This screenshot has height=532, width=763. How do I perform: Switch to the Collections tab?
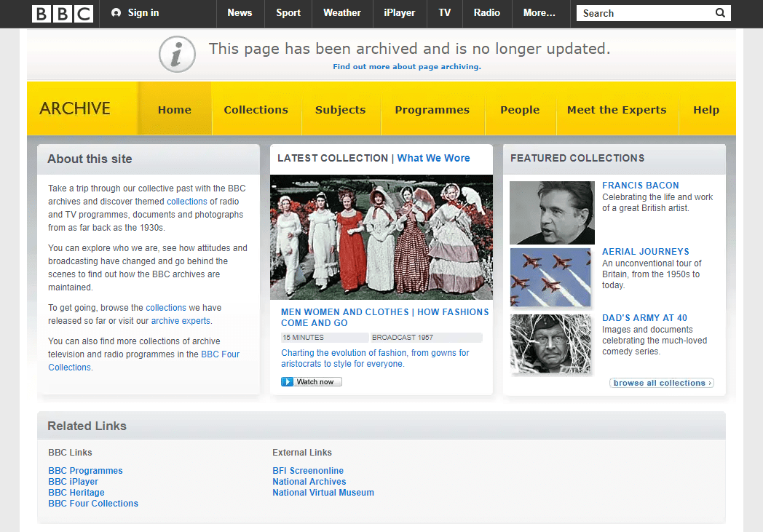click(x=256, y=110)
